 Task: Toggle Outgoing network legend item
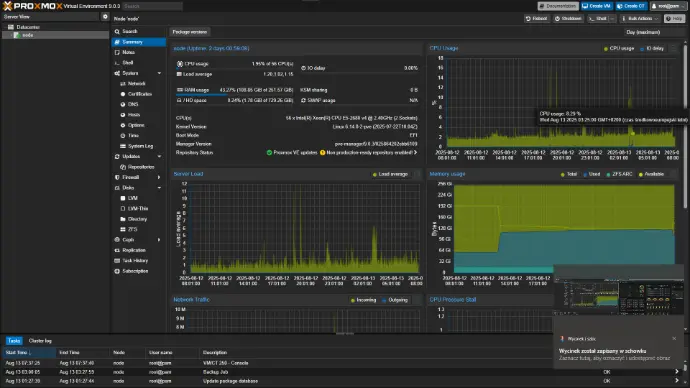coord(395,300)
